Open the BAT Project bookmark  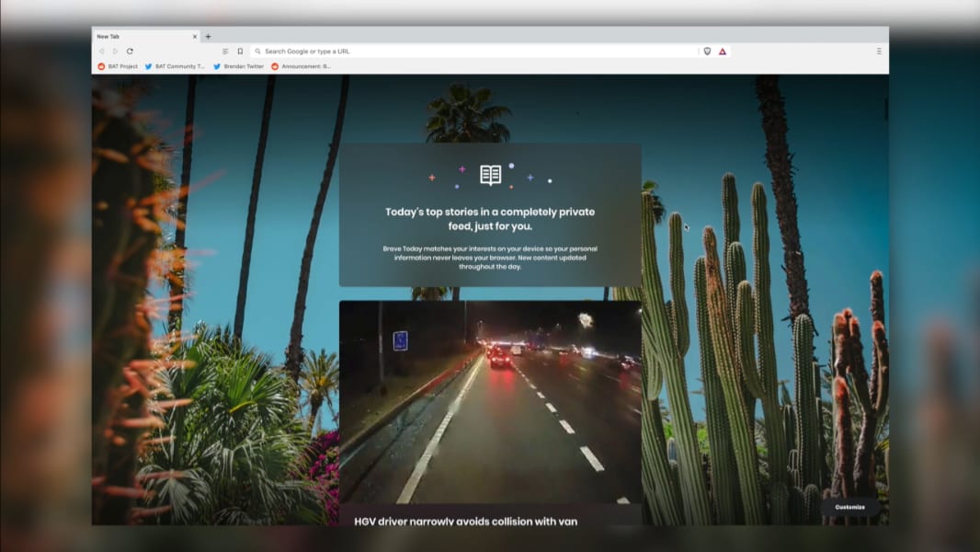[118, 66]
